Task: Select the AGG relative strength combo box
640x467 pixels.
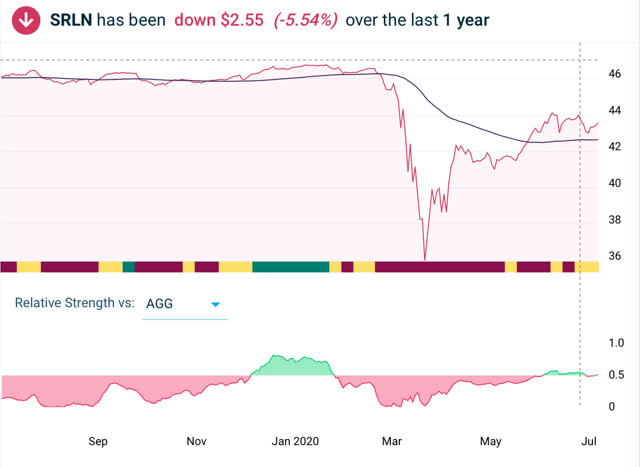Action: pyautogui.click(x=184, y=304)
